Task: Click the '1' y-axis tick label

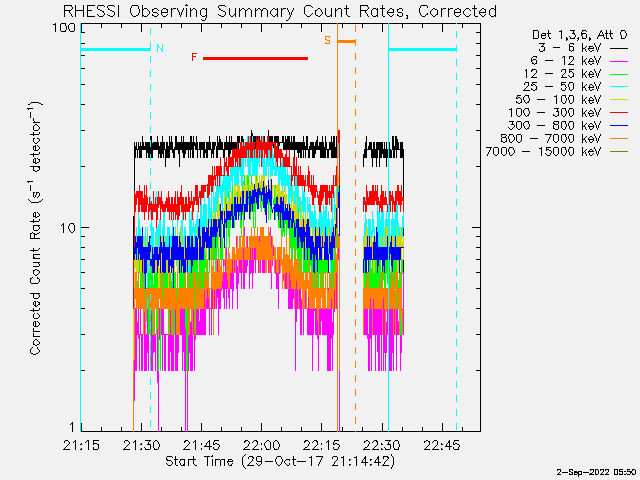Action: pos(72,427)
